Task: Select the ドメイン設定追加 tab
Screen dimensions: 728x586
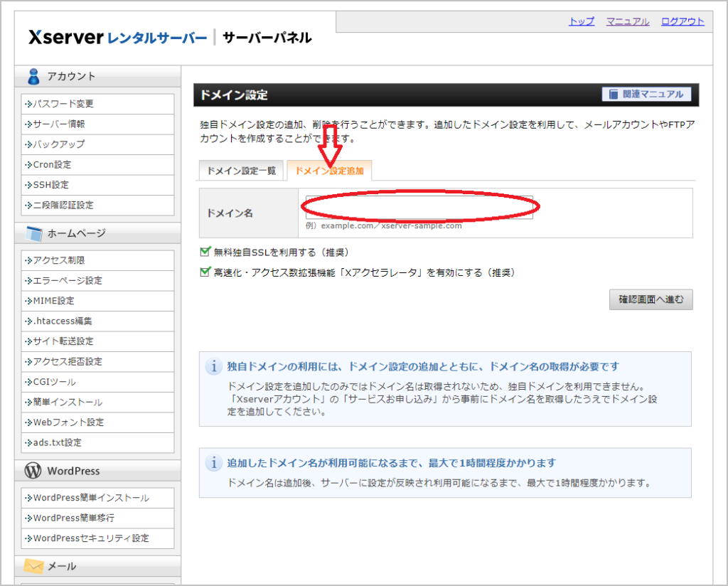Action: point(329,171)
